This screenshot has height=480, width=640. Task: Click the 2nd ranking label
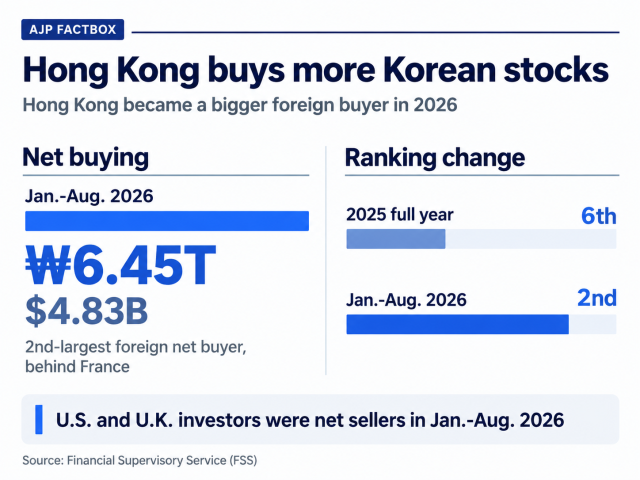coord(597,298)
